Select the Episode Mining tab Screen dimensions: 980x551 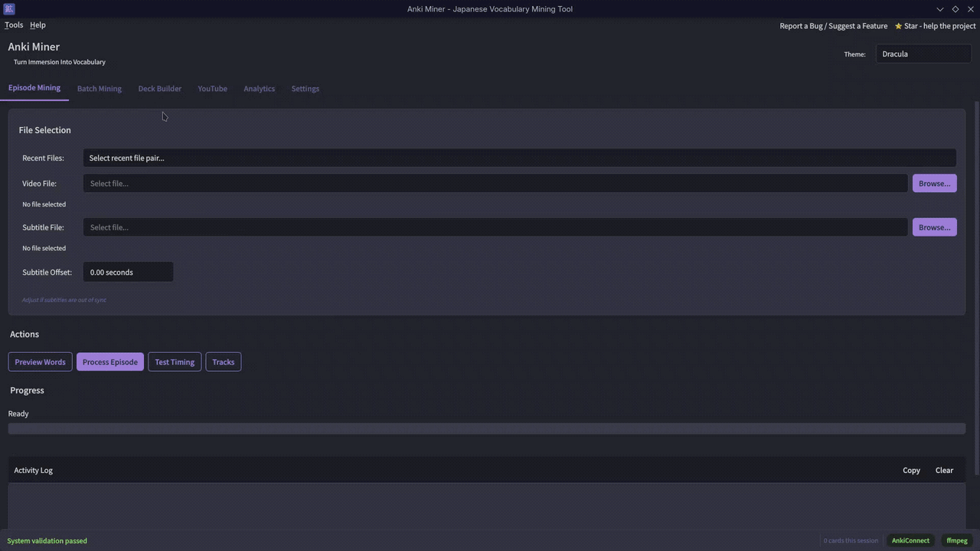pos(34,88)
